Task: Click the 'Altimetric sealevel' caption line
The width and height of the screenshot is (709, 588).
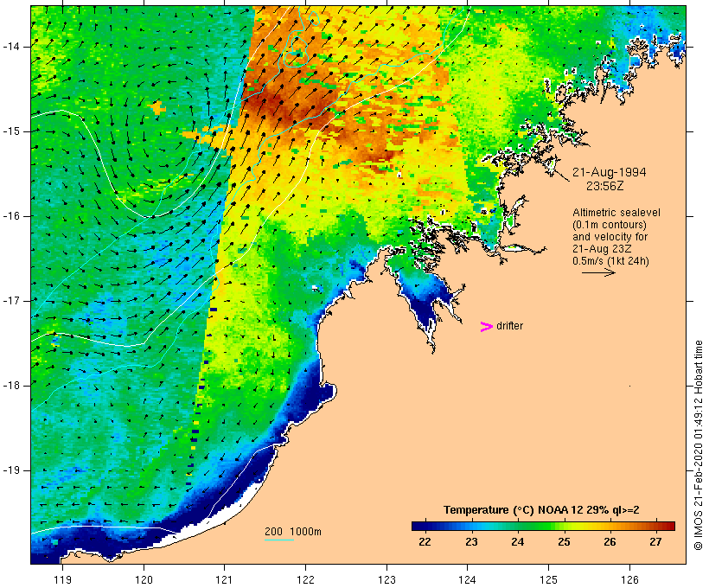Action: click(616, 213)
